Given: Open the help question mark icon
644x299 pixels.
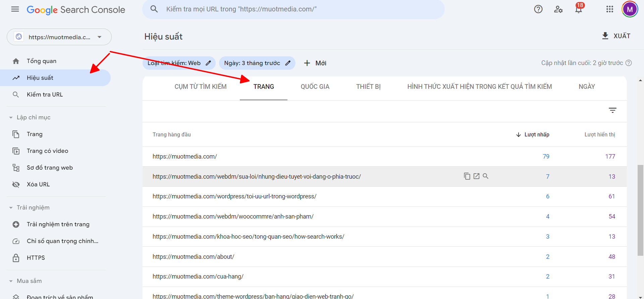Looking at the screenshot, I should pyautogui.click(x=538, y=9).
